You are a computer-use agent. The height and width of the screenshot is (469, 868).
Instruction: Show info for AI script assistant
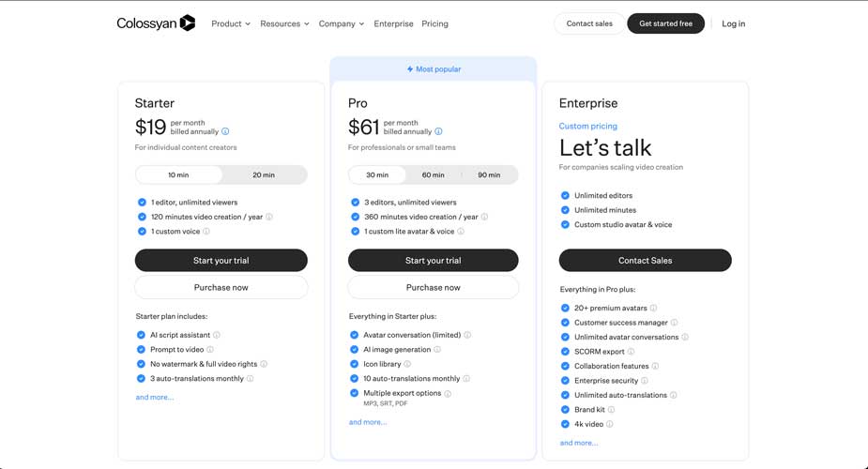pyautogui.click(x=217, y=335)
